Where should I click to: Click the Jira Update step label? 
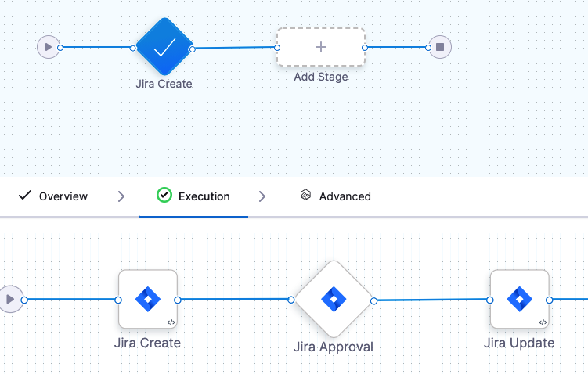519,343
